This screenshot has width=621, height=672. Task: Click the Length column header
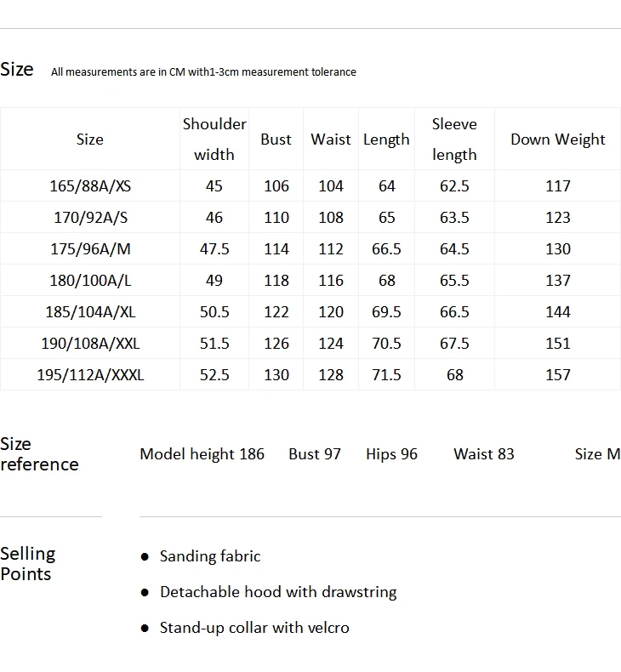point(386,140)
